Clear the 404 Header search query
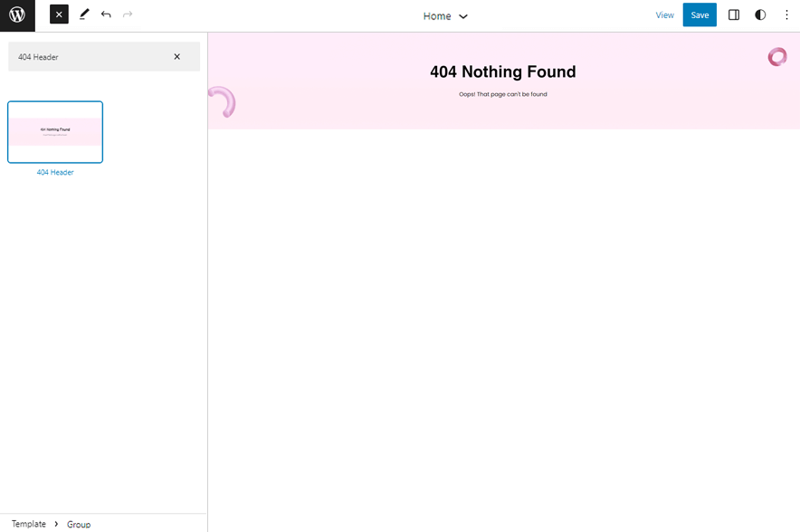Image resolution: width=800 pixels, height=532 pixels. tap(177, 56)
